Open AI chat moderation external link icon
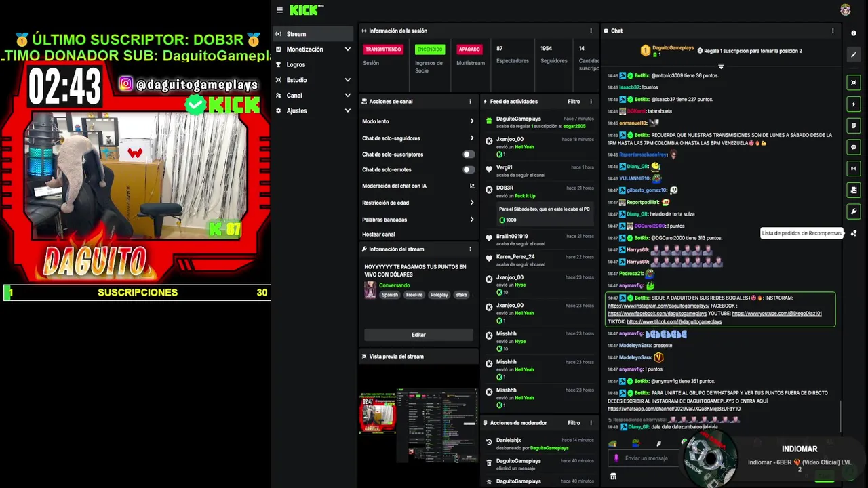This screenshot has height=488, width=868. (x=472, y=186)
